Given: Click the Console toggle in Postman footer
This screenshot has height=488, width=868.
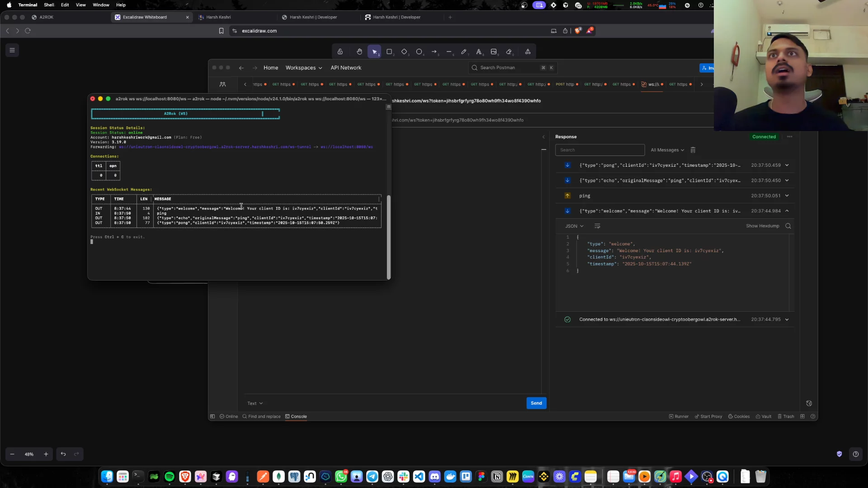Looking at the screenshot, I should click(296, 417).
